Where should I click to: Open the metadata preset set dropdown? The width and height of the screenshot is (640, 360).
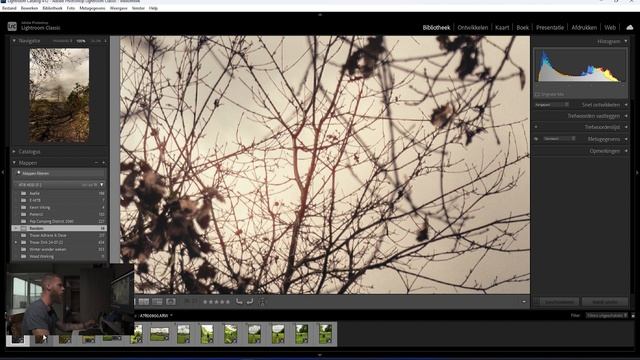pos(559,139)
